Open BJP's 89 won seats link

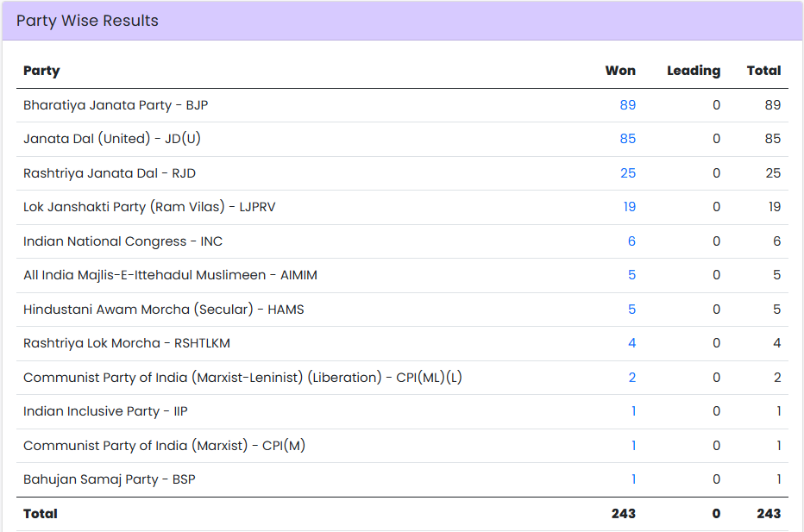coord(627,105)
